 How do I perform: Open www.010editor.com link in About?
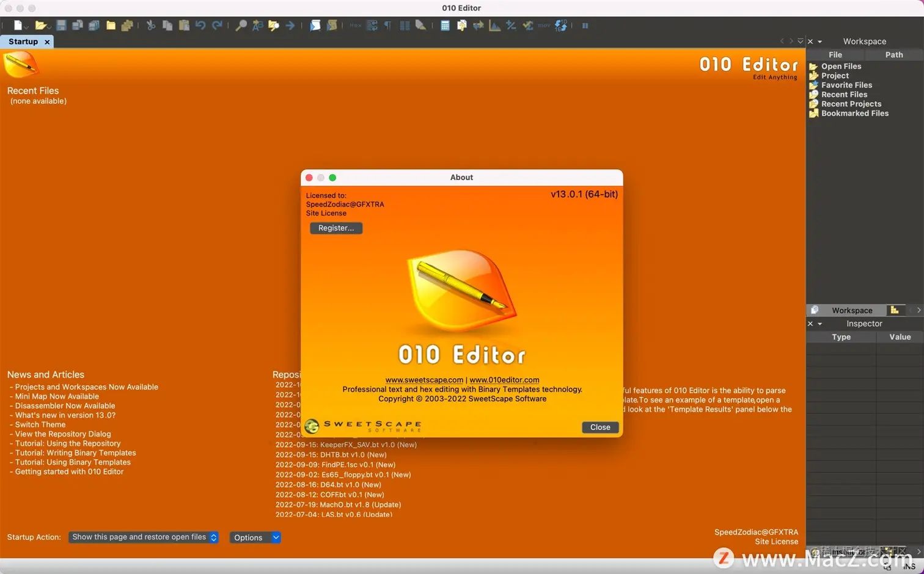point(504,380)
